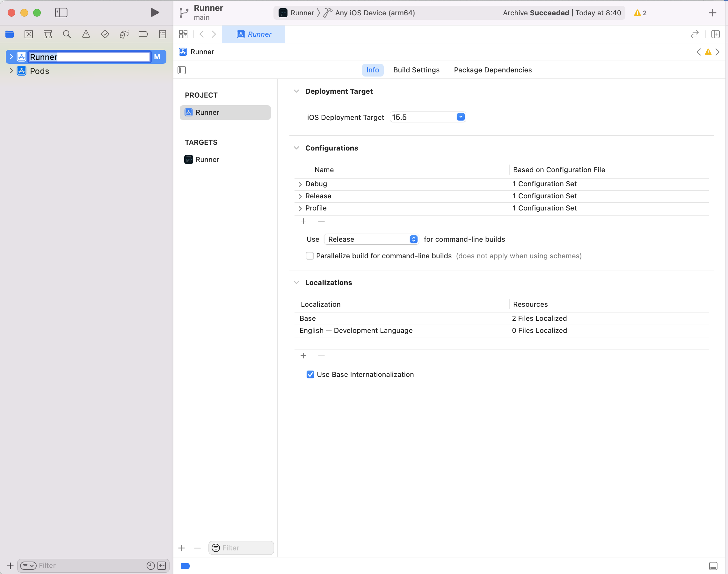Collapse the Localizations section

tap(296, 282)
